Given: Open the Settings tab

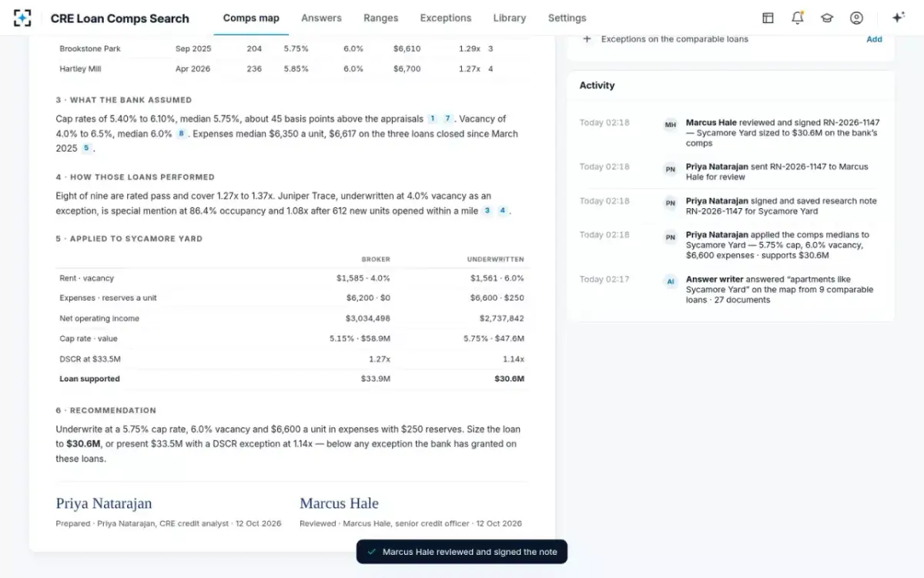Looking at the screenshot, I should pyautogui.click(x=567, y=18).
